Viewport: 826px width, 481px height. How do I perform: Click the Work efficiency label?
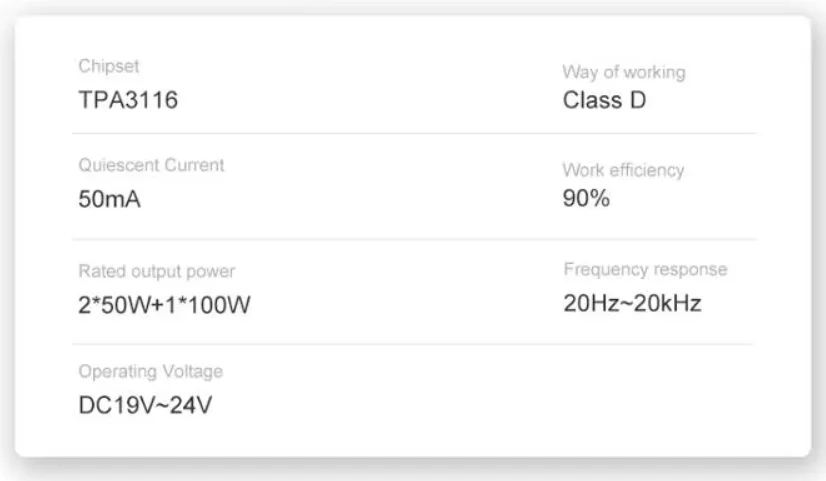tap(623, 170)
